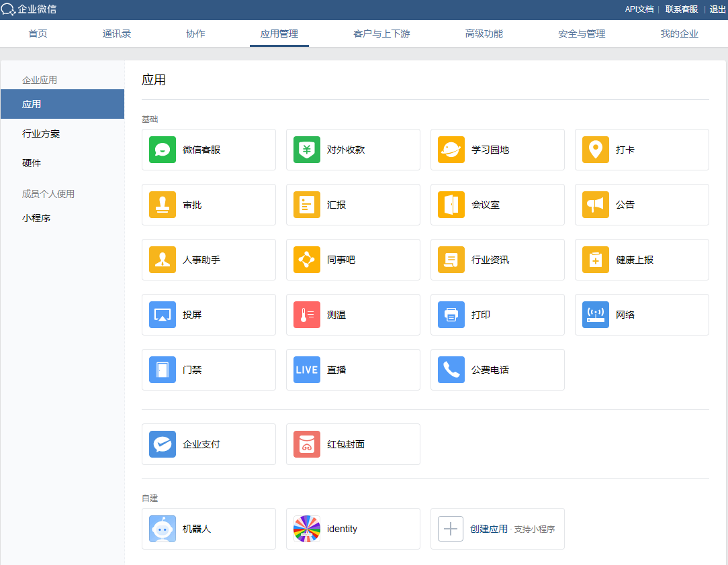This screenshot has width=728, height=565.
Task: Click the 直播 LIVE icon
Action: 307,370
